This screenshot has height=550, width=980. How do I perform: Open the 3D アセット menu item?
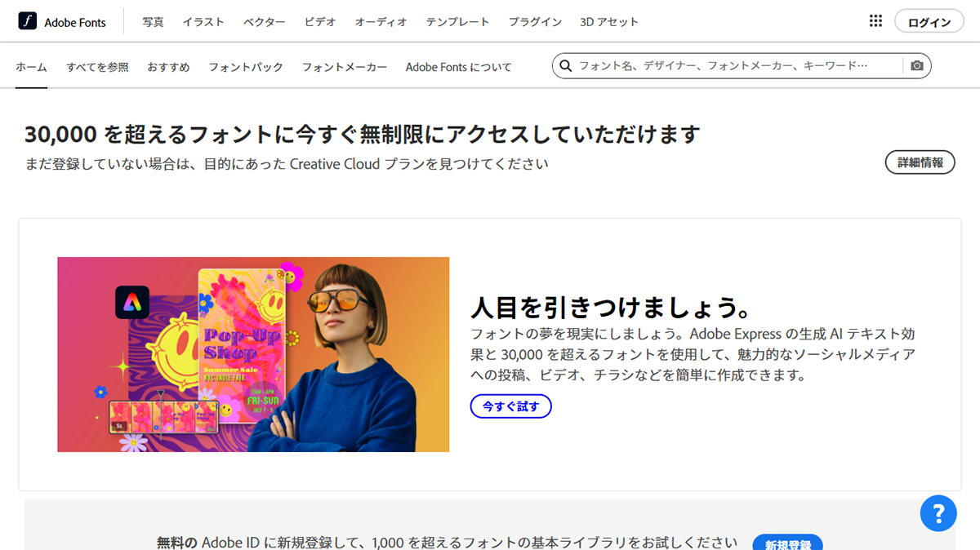click(609, 22)
